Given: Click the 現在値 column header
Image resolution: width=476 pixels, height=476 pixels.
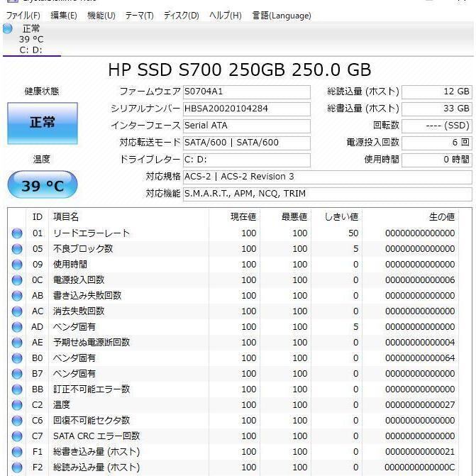Looking at the screenshot, I should (234, 217).
